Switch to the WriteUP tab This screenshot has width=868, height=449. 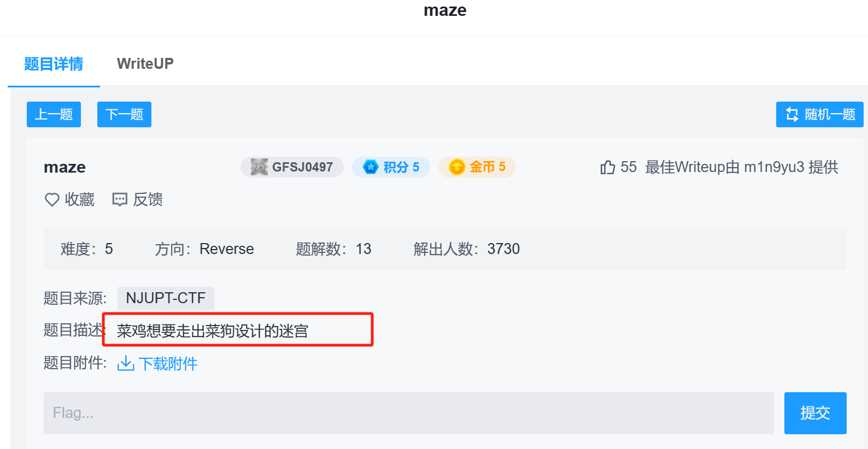(x=145, y=64)
